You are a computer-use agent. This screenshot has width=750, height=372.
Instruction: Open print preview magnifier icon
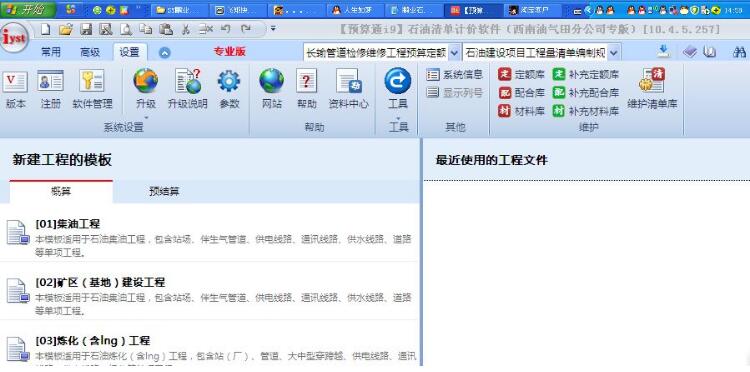click(126, 30)
